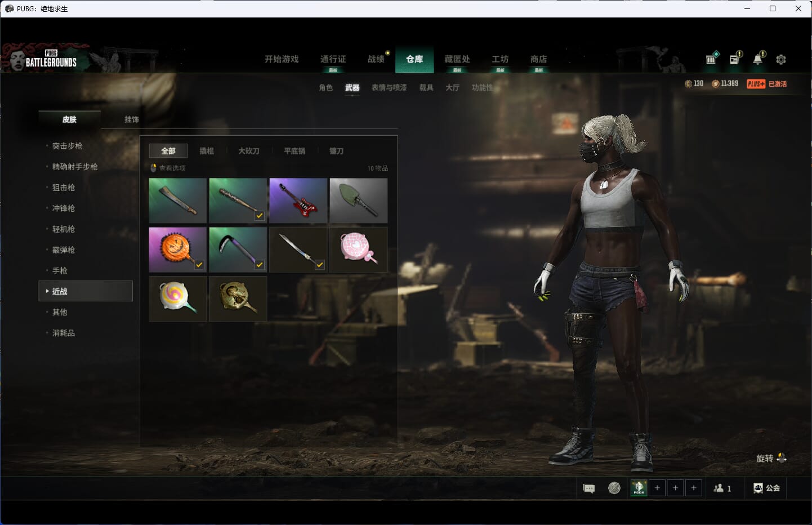Image resolution: width=812 pixels, height=525 pixels.
Task: Open the notifications bell icon
Action: click(759, 58)
